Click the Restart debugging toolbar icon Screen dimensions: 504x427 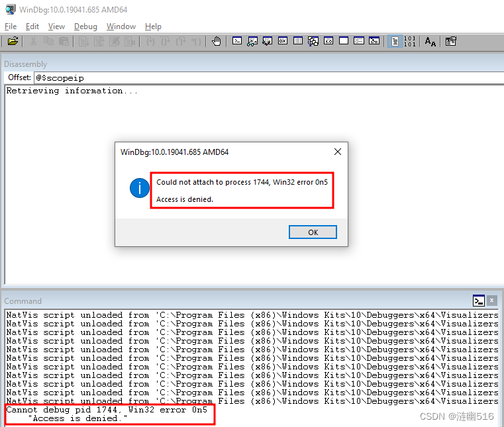[x=99, y=41]
